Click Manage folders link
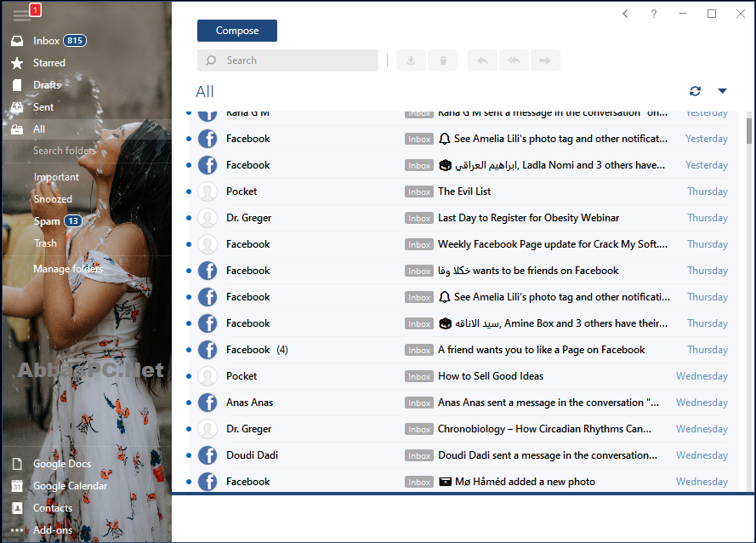Viewport: 756px width, 543px height. 68,269
